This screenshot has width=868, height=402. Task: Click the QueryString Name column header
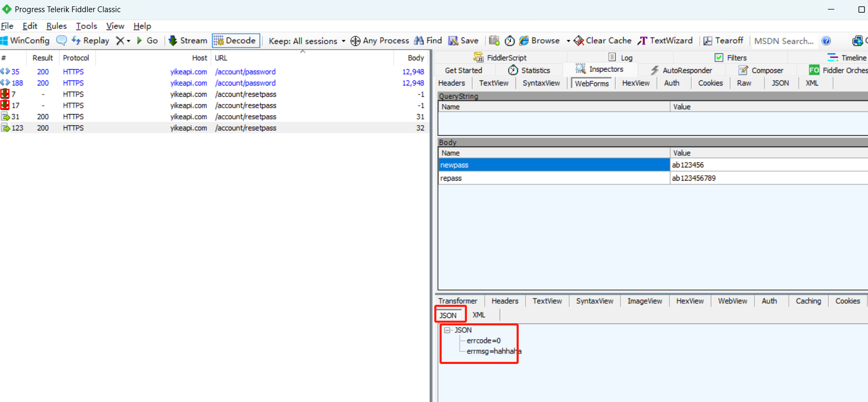pos(554,107)
